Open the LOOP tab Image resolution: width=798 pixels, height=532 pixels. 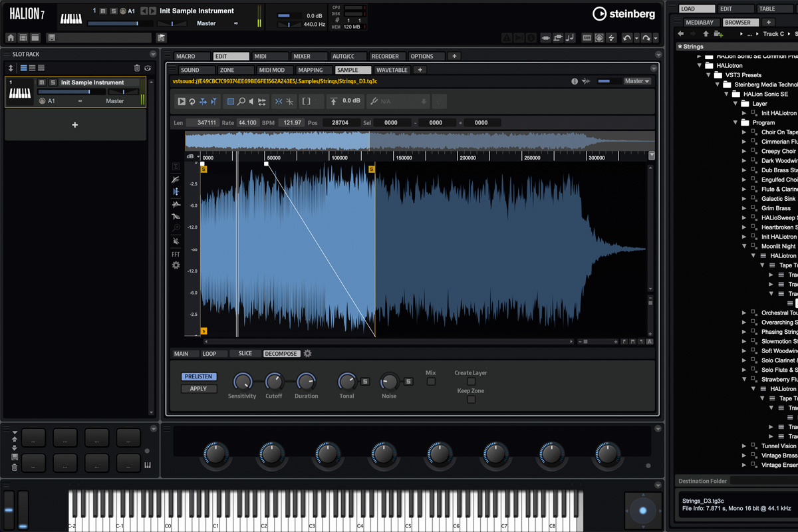point(209,354)
